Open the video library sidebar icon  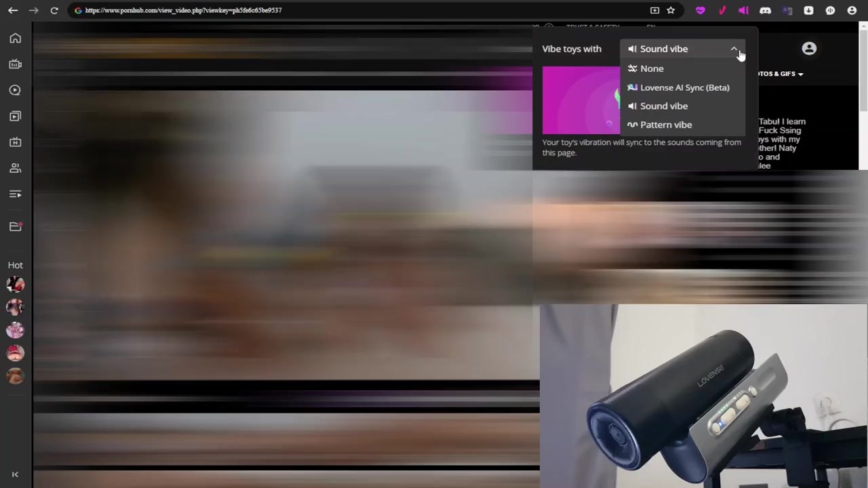pyautogui.click(x=15, y=116)
